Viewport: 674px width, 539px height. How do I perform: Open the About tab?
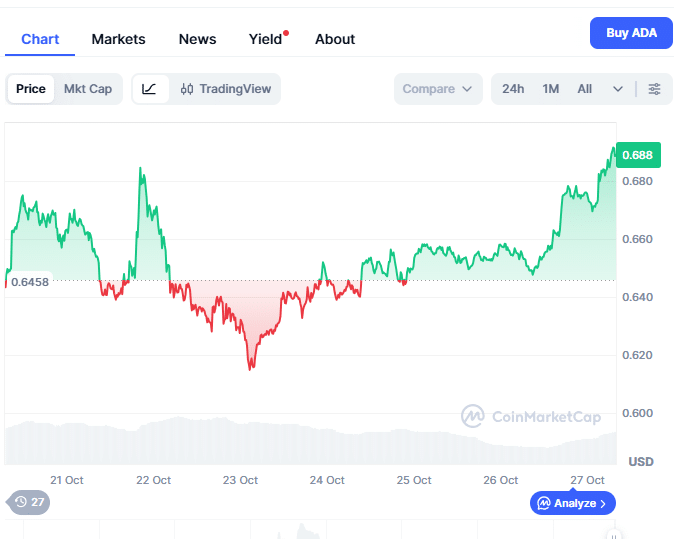point(335,39)
